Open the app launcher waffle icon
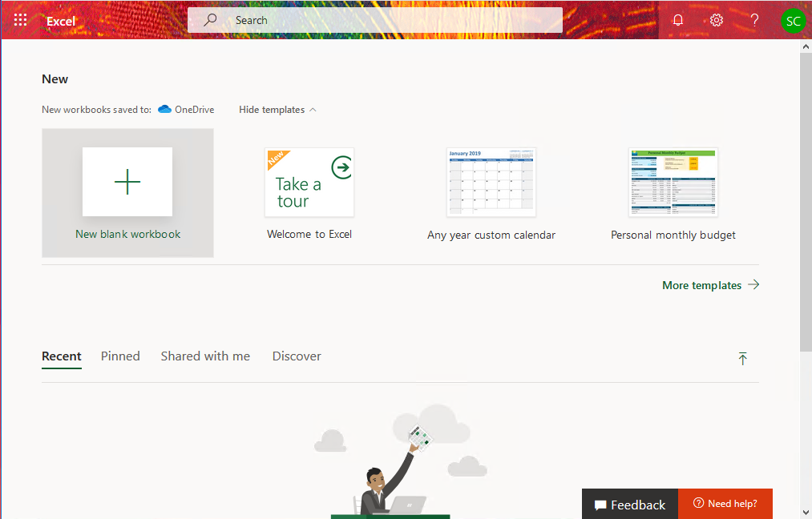 (21, 21)
